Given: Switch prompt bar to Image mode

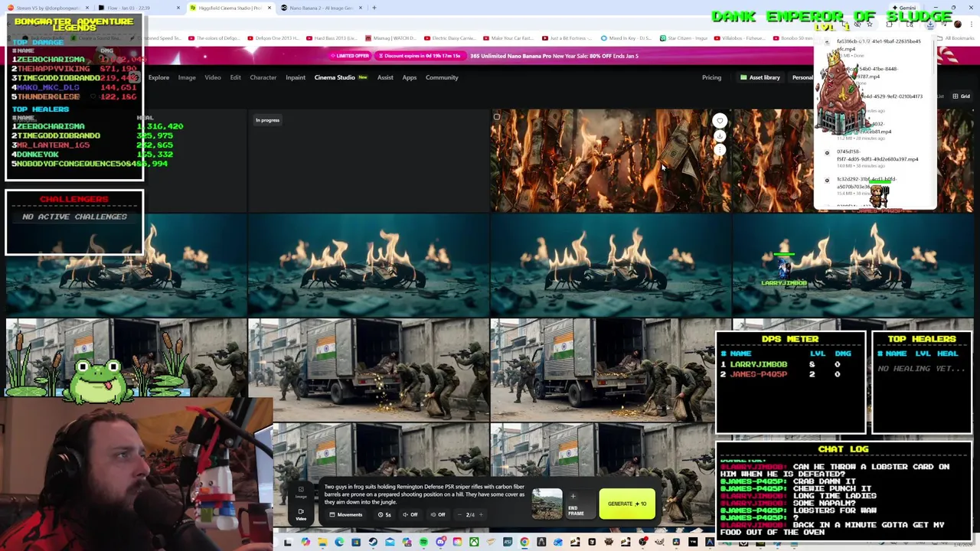Looking at the screenshot, I should [x=301, y=492].
